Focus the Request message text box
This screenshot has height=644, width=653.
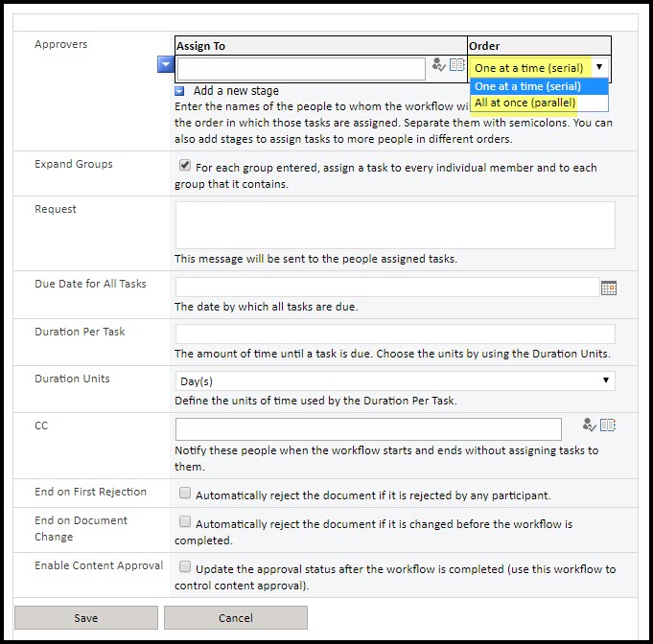(x=394, y=225)
